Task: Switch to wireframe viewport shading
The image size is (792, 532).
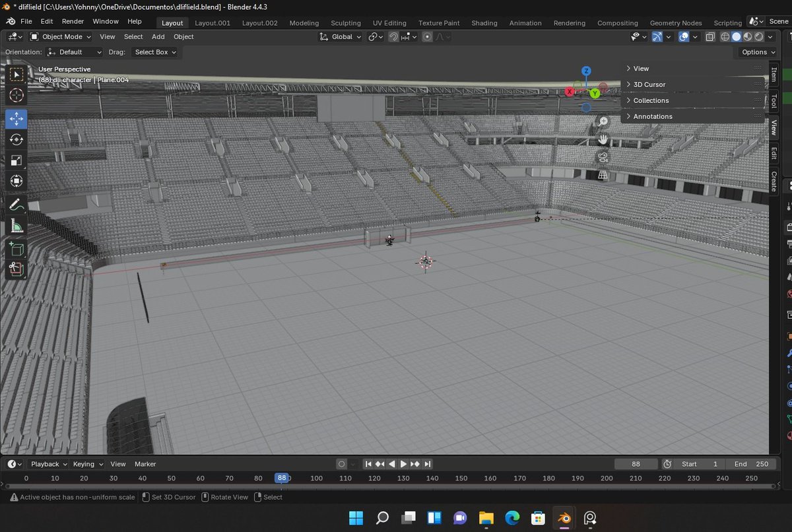Action: (x=725, y=37)
